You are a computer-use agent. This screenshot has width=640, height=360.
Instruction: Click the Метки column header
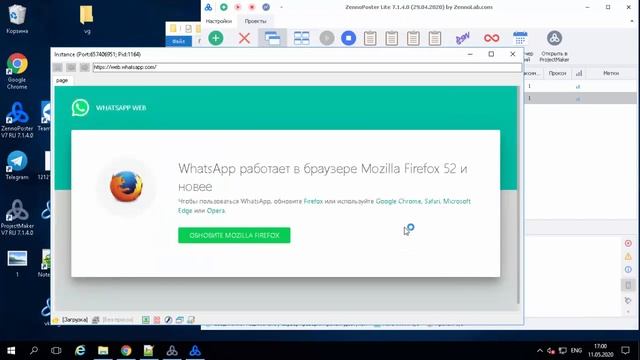click(x=611, y=73)
